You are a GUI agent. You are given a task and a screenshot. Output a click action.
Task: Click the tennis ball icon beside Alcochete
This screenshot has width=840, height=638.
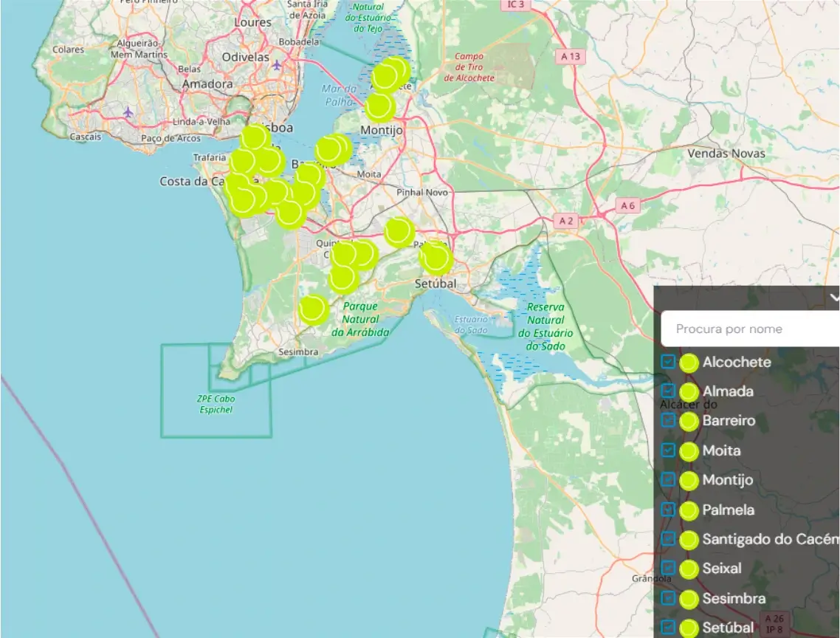(689, 363)
